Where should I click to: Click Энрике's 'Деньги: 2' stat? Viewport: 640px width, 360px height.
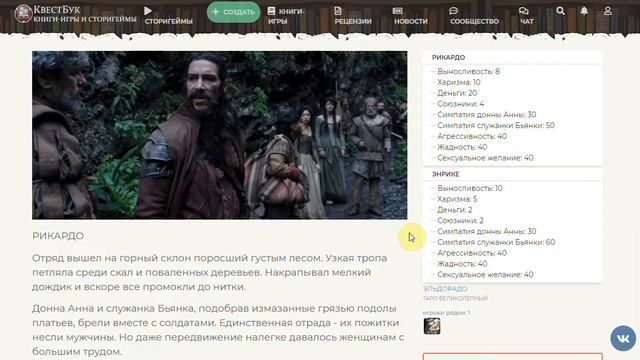455,210
